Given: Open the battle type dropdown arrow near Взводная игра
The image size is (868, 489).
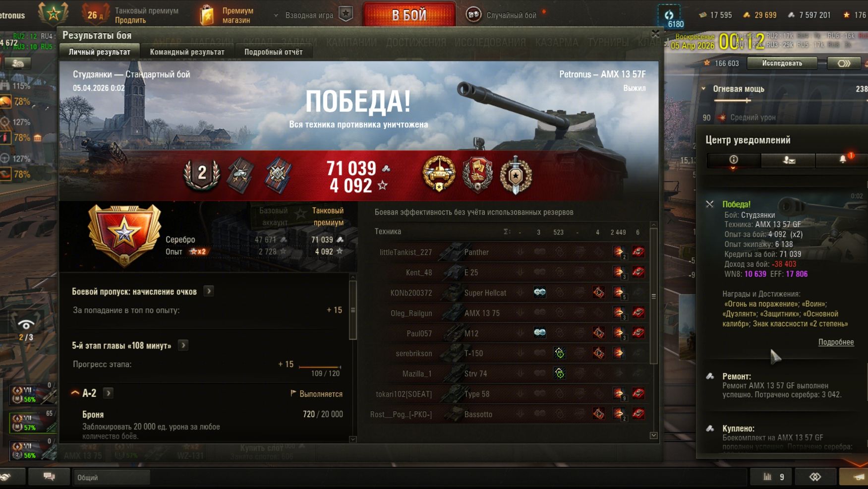Looking at the screenshot, I should point(276,15).
